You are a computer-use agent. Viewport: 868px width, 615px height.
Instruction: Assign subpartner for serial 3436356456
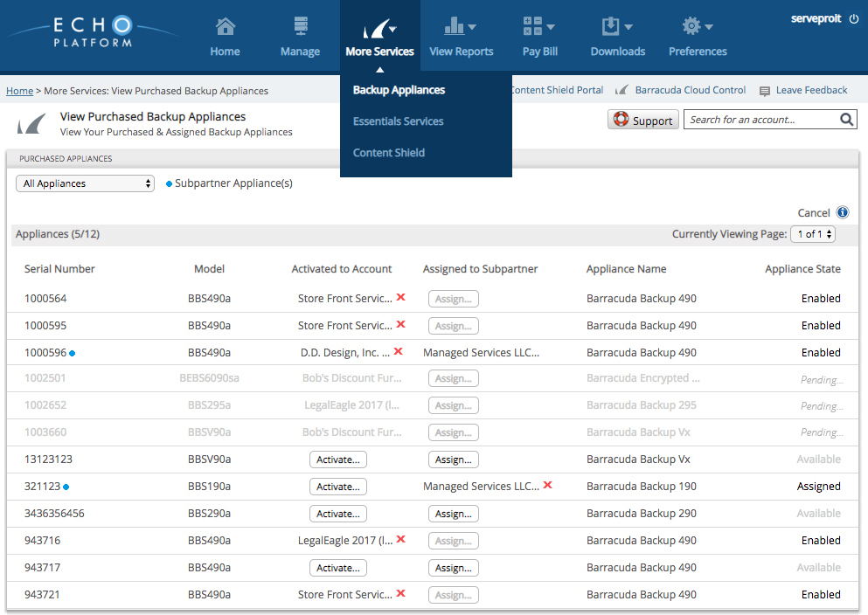click(454, 514)
